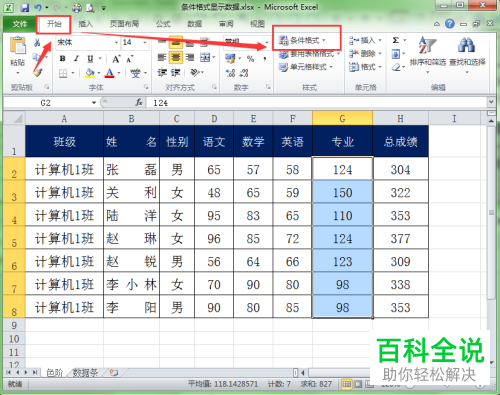This screenshot has height=395, width=500.
Task: Select the 数据条 sheet tab
Action: pyautogui.click(x=85, y=373)
